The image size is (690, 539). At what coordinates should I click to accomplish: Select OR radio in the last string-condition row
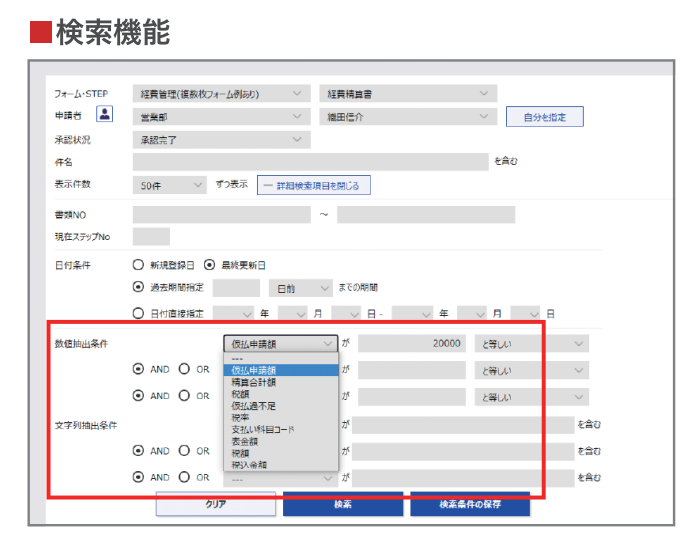click(184, 477)
